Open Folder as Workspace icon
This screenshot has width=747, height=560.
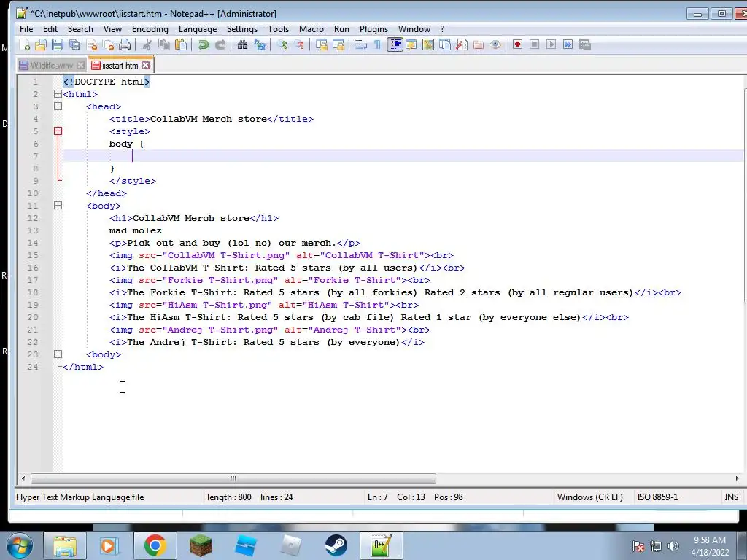[479, 44]
